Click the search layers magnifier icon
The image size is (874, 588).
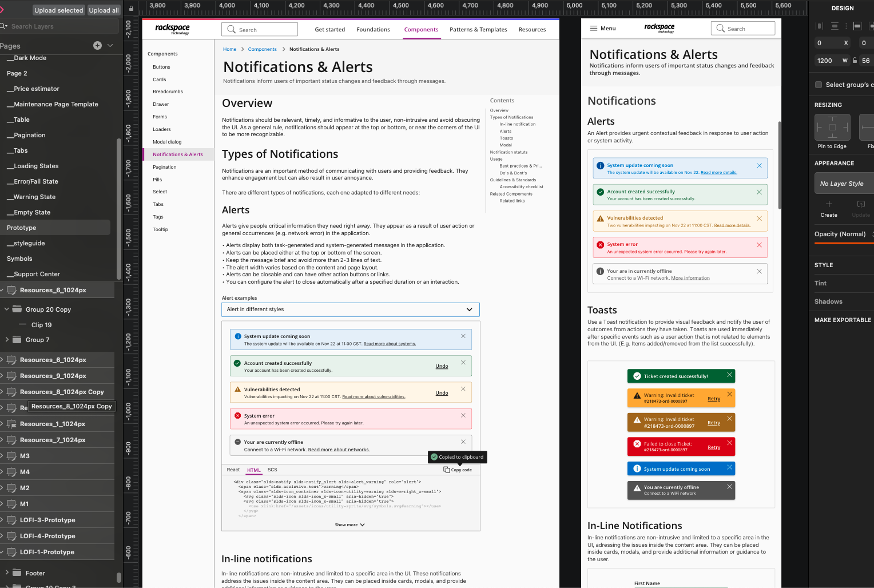(4, 26)
